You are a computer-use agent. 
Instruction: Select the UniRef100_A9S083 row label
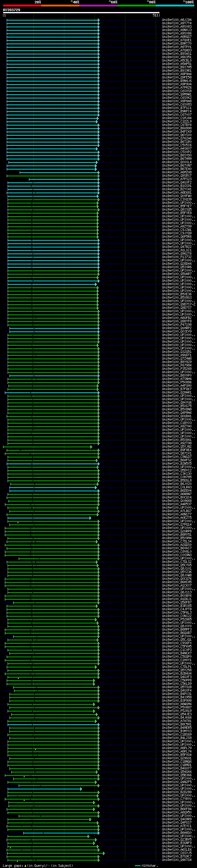point(177,26)
